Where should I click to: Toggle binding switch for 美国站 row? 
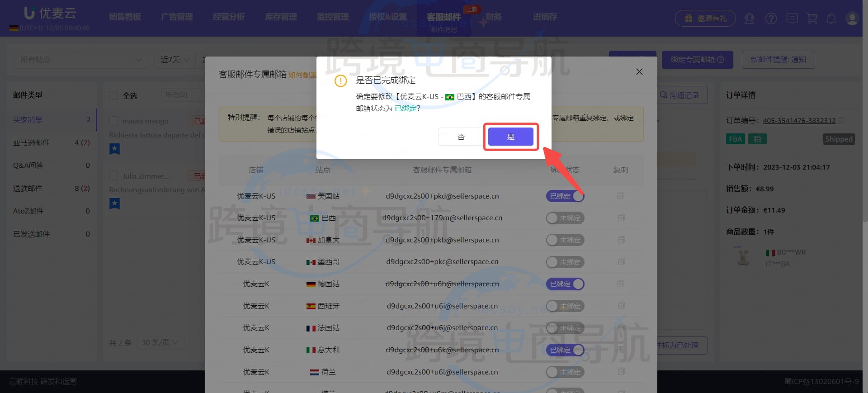[x=565, y=196]
